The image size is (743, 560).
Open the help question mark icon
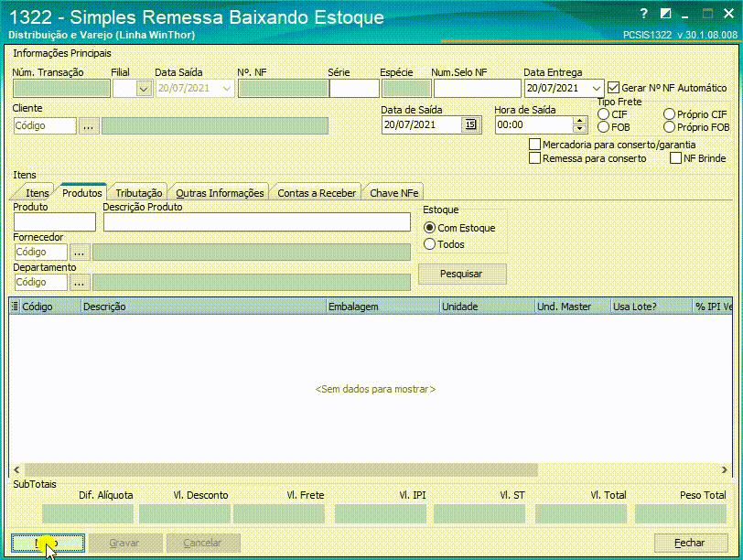click(x=643, y=15)
